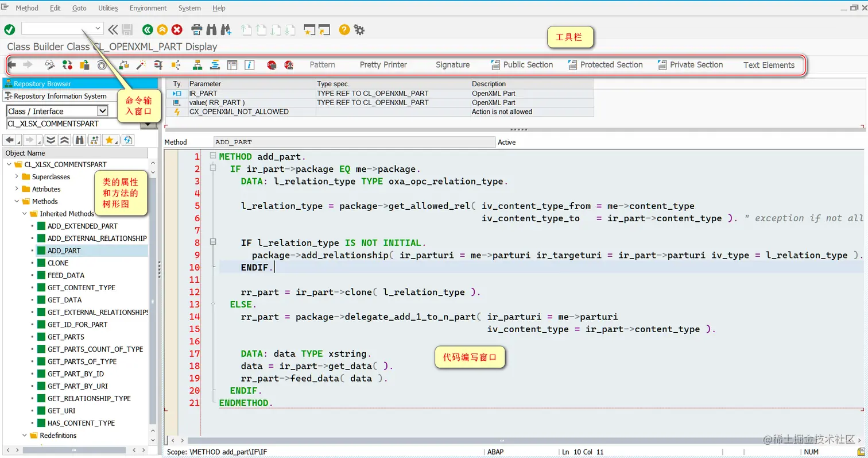Click the Print icon
This screenshot has width=868, height=458.
click(x=197, y=29)
